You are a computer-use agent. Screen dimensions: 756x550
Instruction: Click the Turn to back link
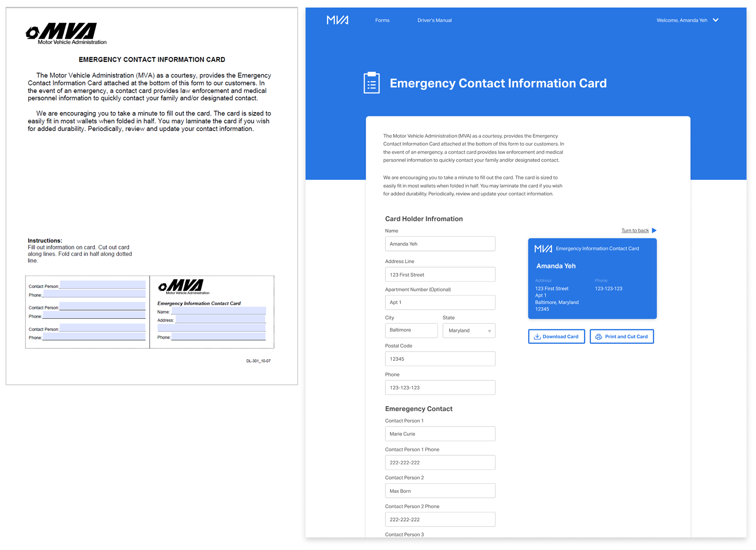click(x=635, y=231)
